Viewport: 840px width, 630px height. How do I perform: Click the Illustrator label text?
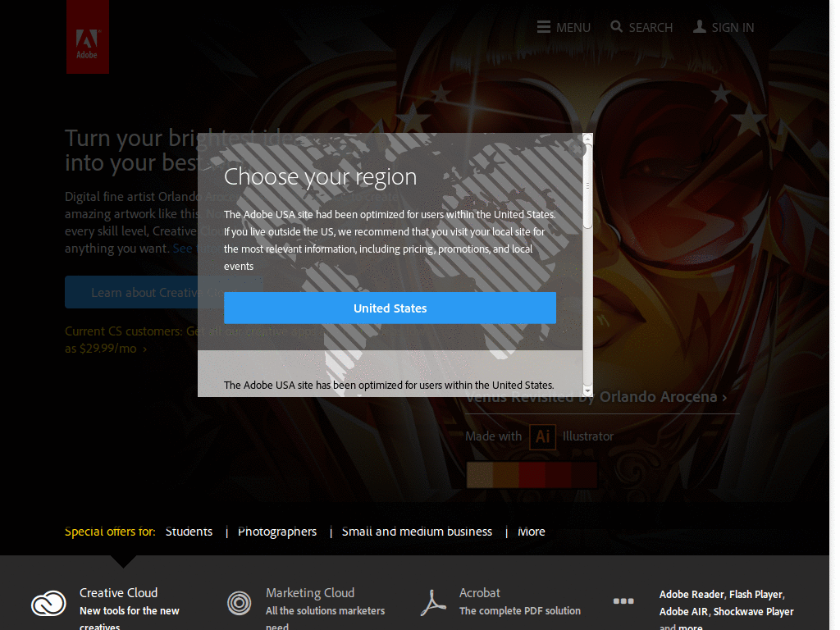[587, 436]
